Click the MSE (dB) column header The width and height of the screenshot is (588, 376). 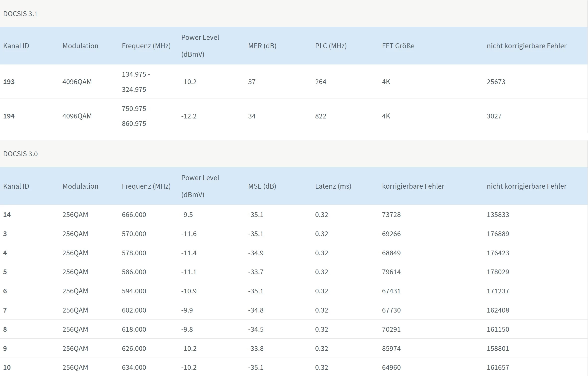(x=262, y=186)
